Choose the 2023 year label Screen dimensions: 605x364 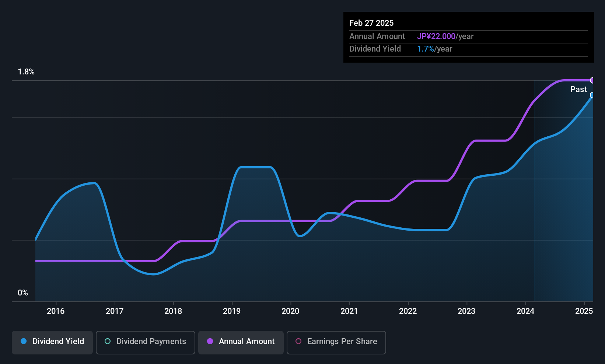[466, 311]
